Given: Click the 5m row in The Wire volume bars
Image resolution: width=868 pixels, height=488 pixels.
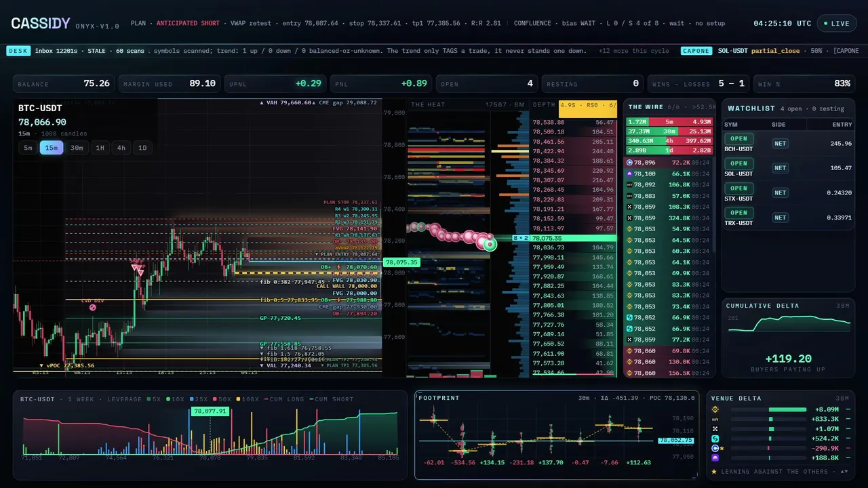Looking at the screenshot, I should pos(669,121).
